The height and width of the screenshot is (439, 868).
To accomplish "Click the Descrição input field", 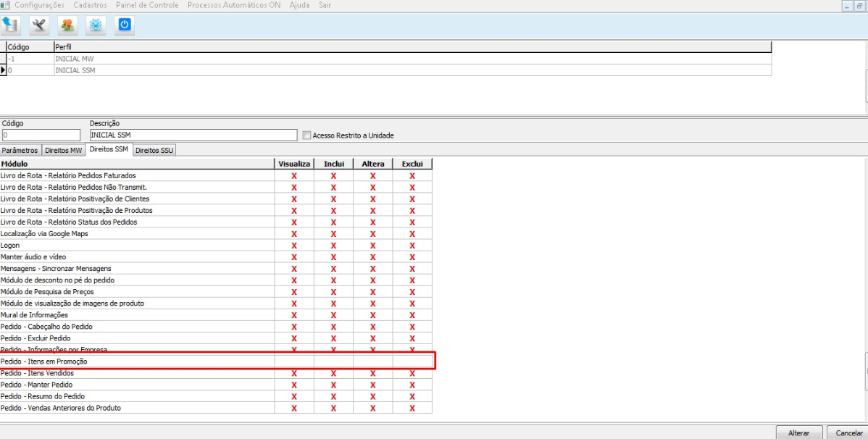I will tap(193, 135).
